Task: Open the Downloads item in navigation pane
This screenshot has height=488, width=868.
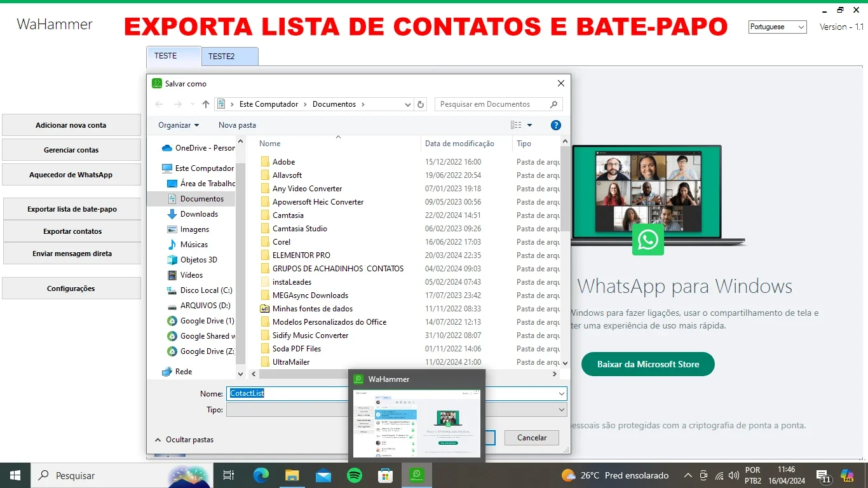Action: (199, 214)
